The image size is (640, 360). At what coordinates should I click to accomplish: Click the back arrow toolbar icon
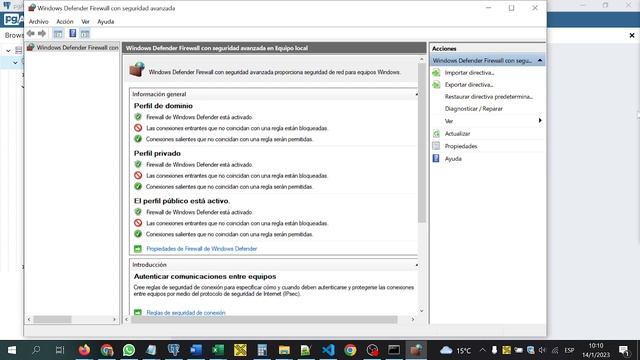pos(31,33)
